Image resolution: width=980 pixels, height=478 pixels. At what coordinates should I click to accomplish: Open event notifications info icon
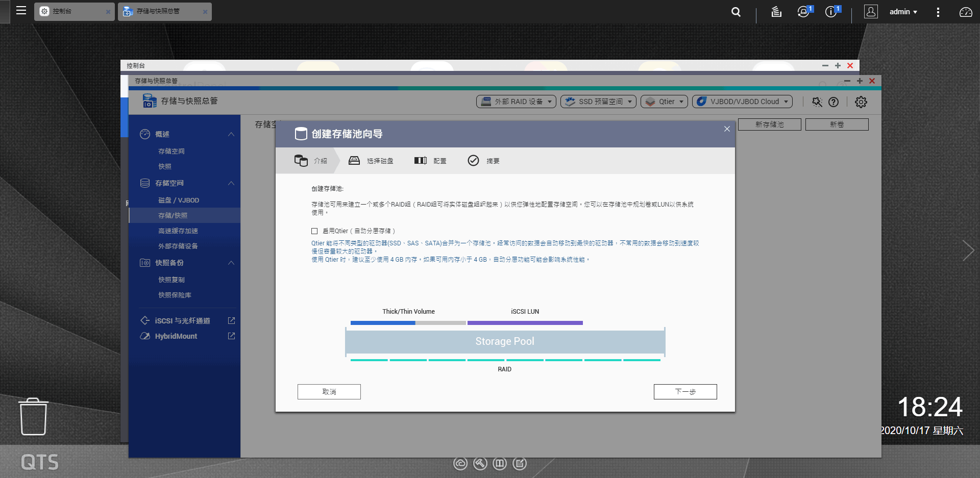pos(832,12)
